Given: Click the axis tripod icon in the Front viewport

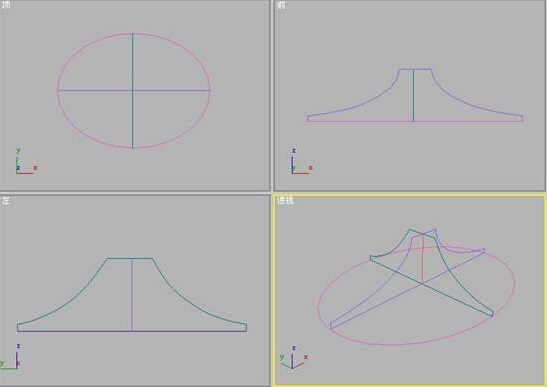Looking at the screenshot, I should [301, 162].
